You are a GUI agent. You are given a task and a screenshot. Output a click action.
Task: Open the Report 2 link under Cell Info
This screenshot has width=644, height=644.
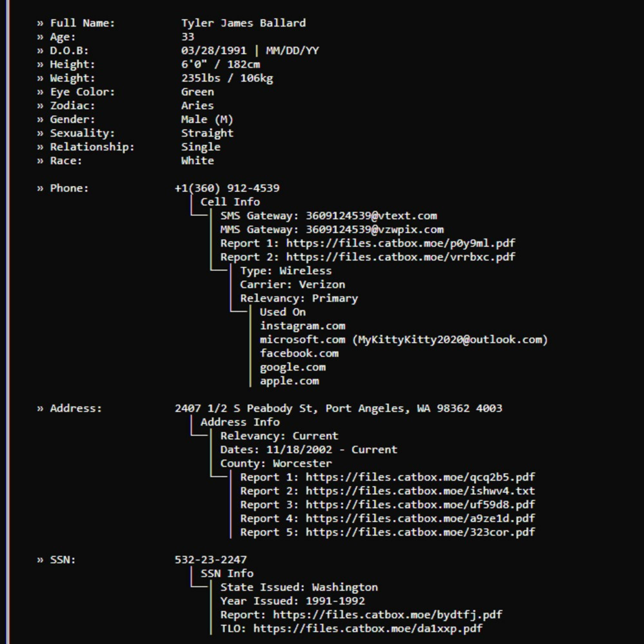click(x=400, y=257)
